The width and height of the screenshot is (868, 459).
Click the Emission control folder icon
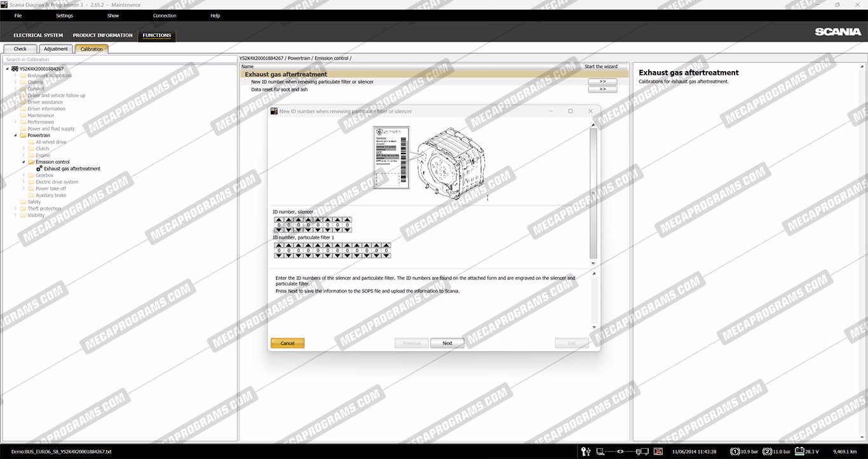(x=31, y=162)
